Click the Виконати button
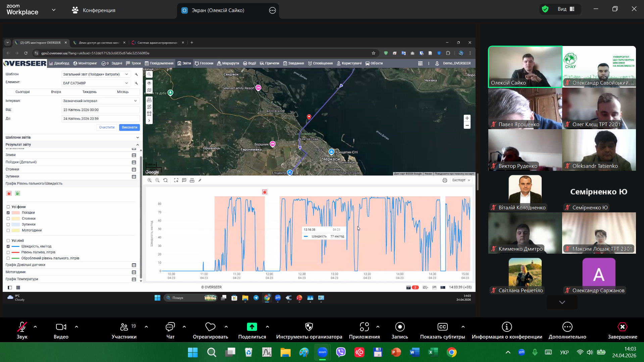 coord(129,127)
